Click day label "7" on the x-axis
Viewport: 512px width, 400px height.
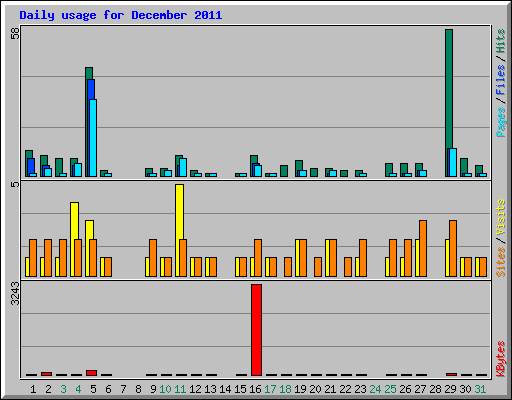[x=123, y=389]
